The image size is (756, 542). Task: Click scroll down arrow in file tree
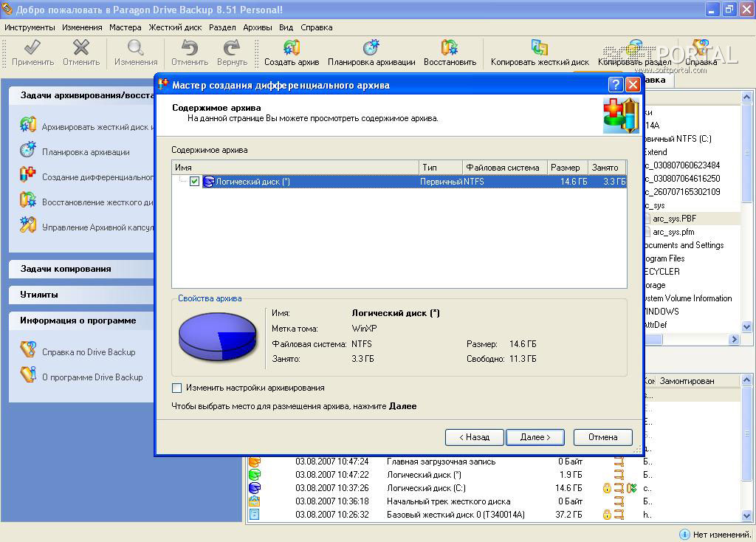pos(746,326)
